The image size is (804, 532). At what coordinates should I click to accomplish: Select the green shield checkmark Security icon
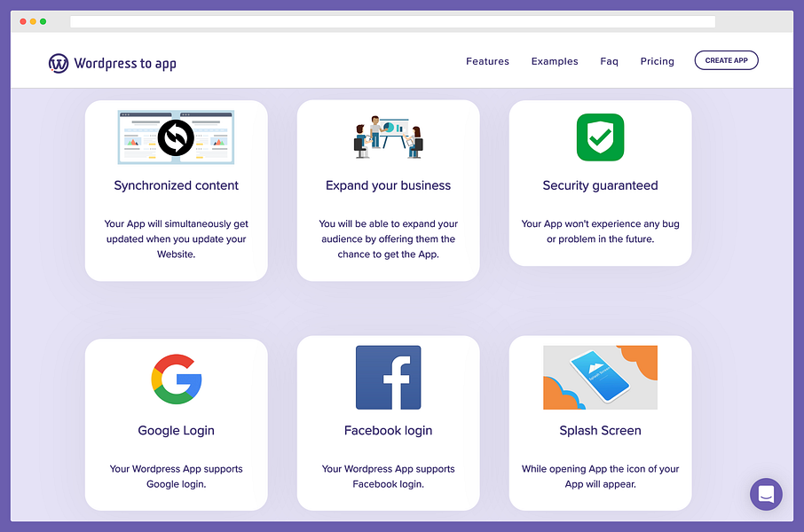[x=600, y=137]
